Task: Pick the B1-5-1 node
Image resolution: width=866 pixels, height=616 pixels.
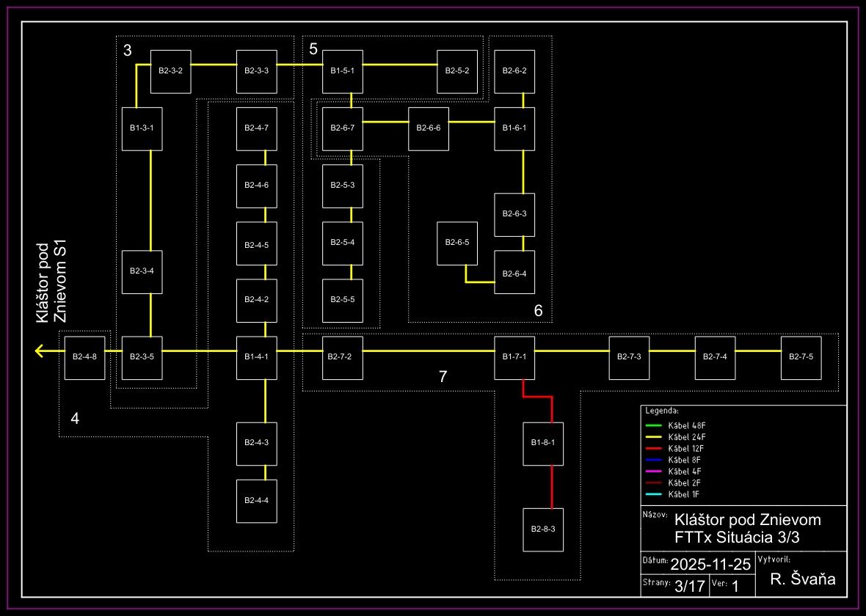Action: (x=343, y=71)
